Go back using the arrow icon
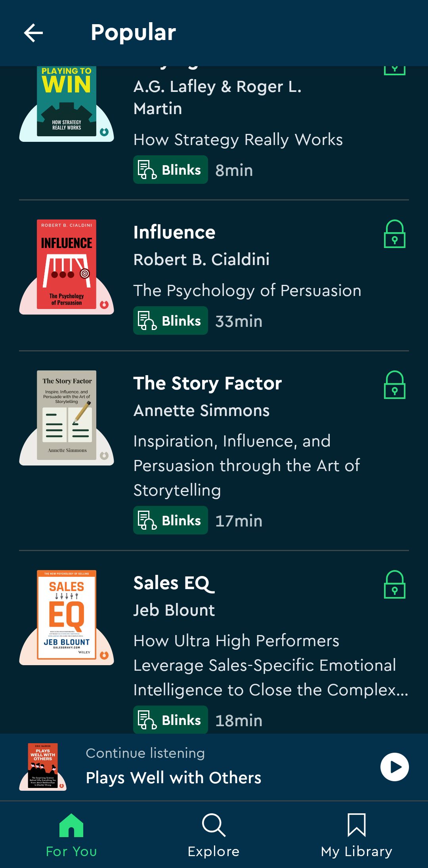This screenshot has width=428, height=868. [34, 32]
